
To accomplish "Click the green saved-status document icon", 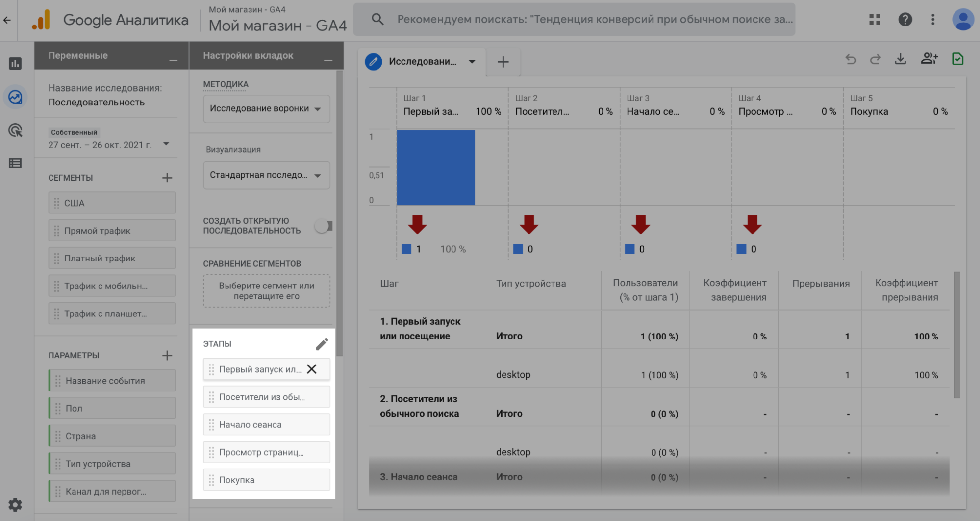I will (x=957, y=59).
